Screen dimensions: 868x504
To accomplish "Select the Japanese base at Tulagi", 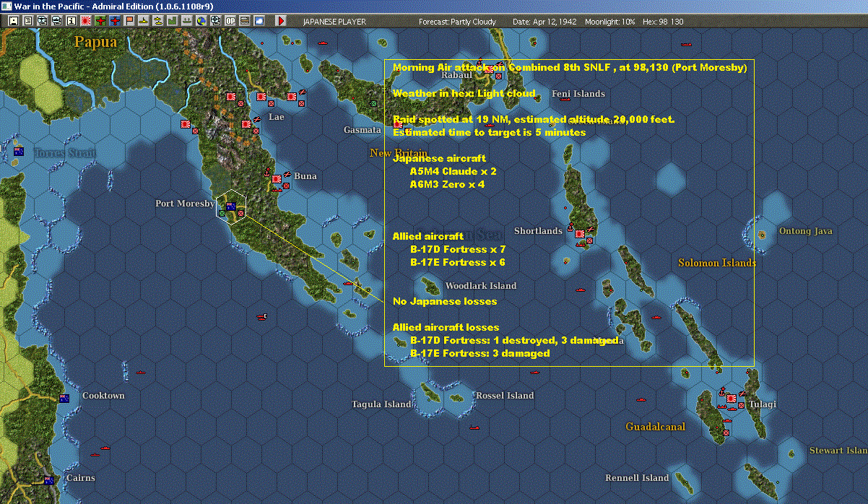I will click(731, 398).
